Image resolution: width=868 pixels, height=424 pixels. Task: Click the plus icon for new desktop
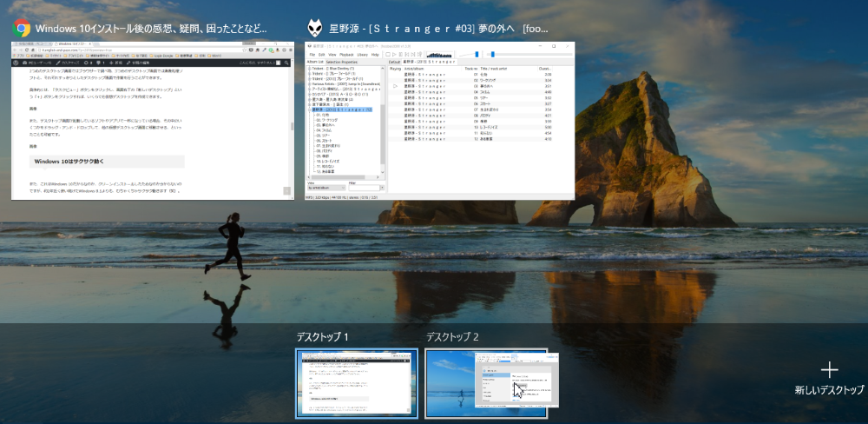830,370
